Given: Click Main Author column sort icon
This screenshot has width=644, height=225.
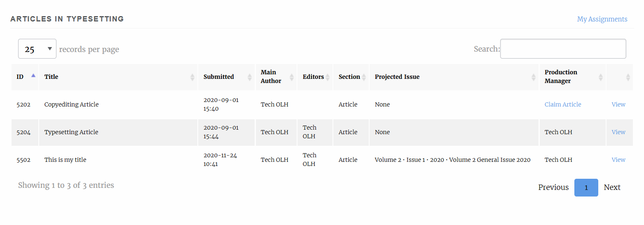Looking at the screenshot, I should tap(292, 77).
